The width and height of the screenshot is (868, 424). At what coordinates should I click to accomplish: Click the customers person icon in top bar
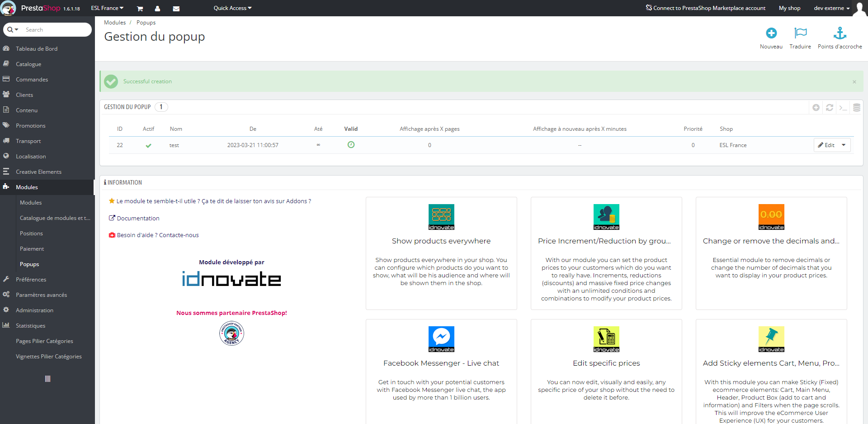click(x=157, y=8)
